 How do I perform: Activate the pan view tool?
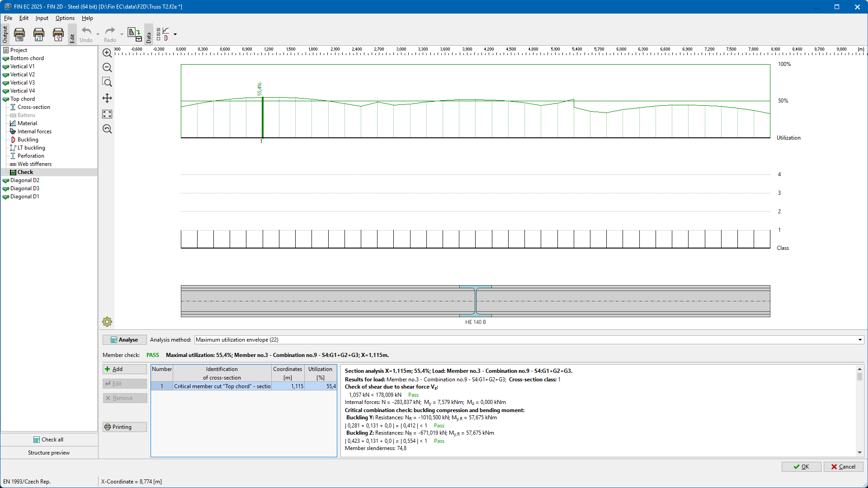(107, 98)
